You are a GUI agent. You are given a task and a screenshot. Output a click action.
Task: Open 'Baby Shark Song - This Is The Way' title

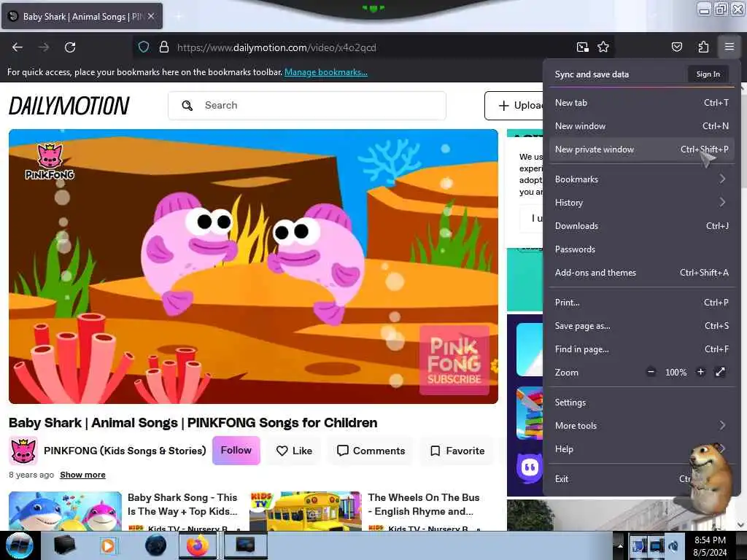tap(182, 505)
